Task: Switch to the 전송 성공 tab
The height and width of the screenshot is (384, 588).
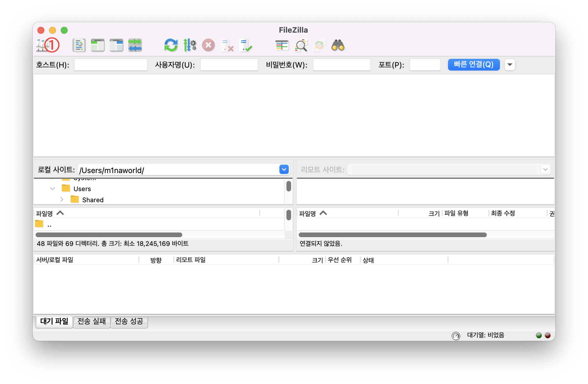Action: pyautogui.click(x=129, y=321)
